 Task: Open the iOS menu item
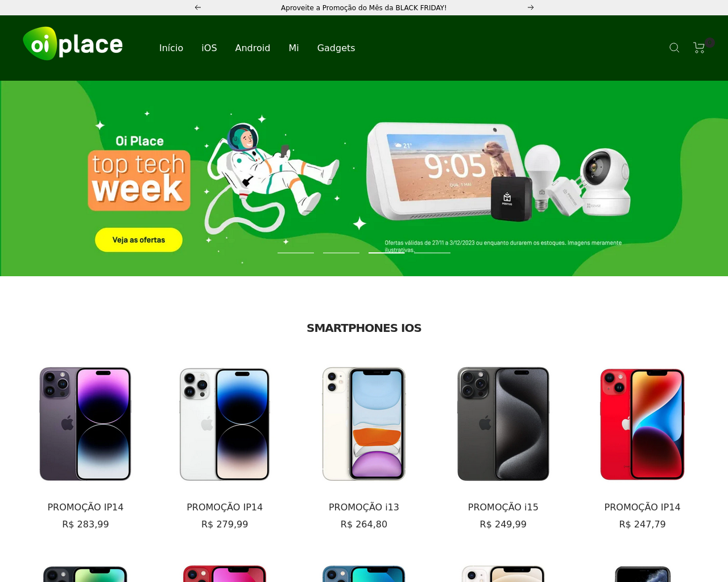point(209,48)
